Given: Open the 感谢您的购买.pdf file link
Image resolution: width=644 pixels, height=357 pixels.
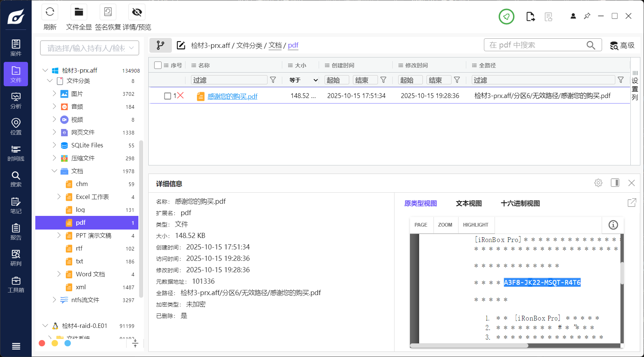Looking at the screenshot, I should [x=232, y=96].
